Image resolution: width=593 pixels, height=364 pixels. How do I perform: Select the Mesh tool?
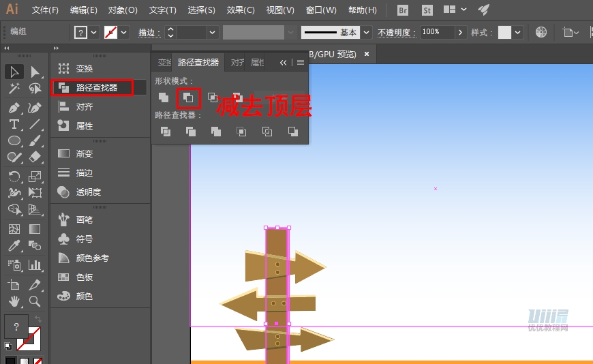14,229
